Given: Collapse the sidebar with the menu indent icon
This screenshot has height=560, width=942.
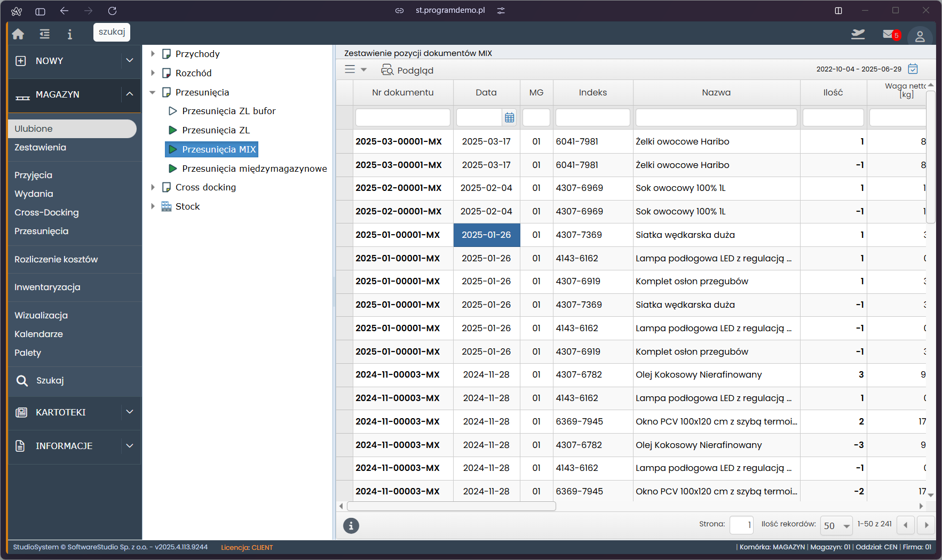Looking at the screenshot, I should coord(44,34).
